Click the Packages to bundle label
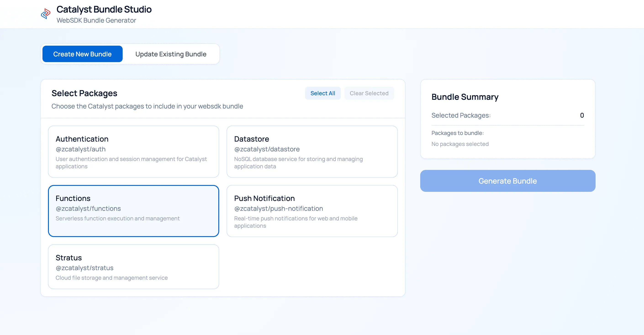 (457, 133)
